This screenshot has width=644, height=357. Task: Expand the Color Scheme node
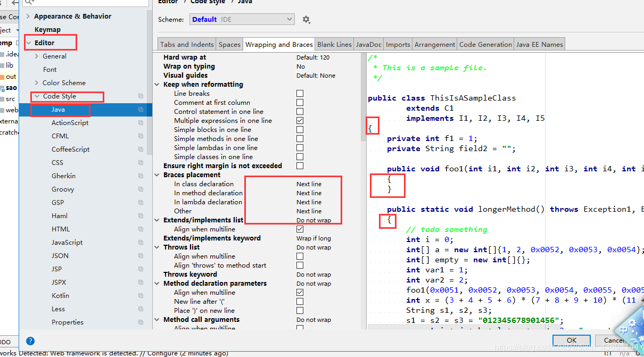click(x=37, y=83)
